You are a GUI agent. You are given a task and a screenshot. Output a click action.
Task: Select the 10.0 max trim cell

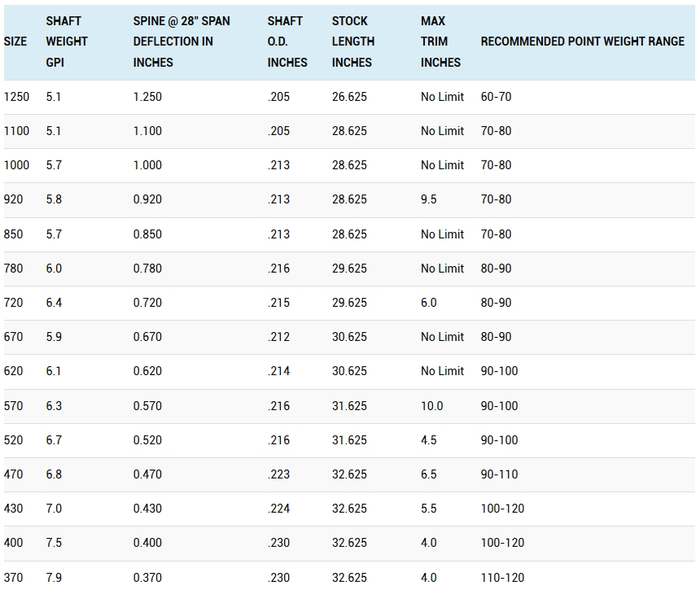[x=431, y=406]
